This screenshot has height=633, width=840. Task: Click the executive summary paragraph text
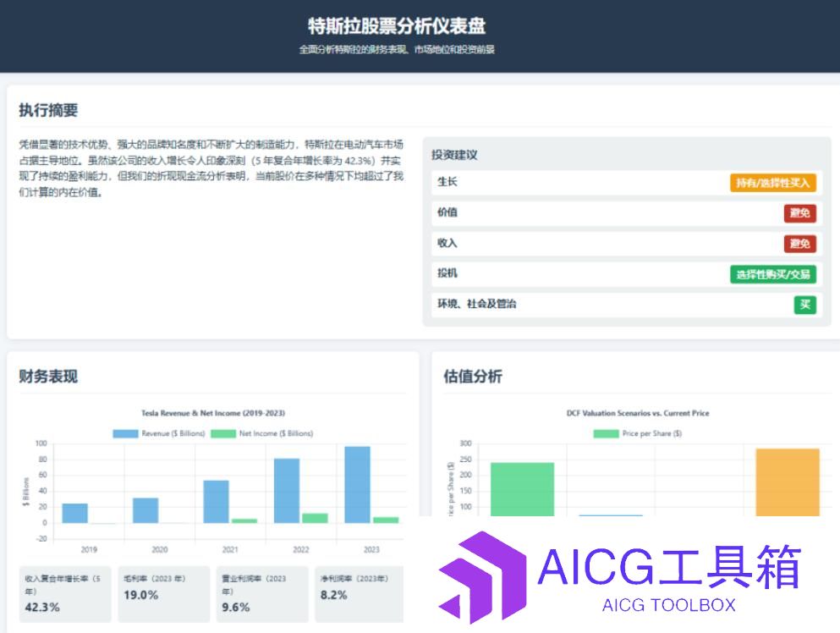click(x=211, y=168)
